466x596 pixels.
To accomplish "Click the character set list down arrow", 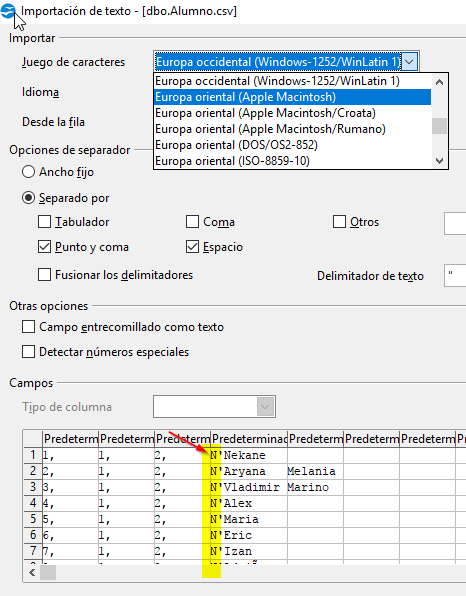I will (x=439, y=161).
